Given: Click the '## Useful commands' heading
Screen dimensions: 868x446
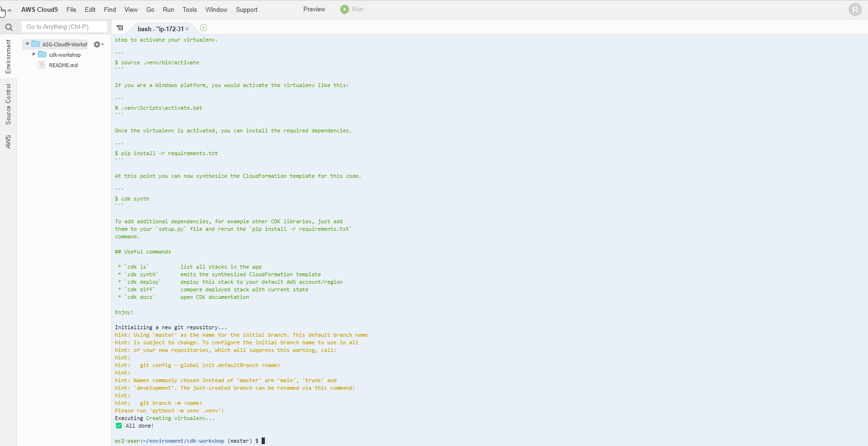Looking at the screenshot, I should coord(143,252).
